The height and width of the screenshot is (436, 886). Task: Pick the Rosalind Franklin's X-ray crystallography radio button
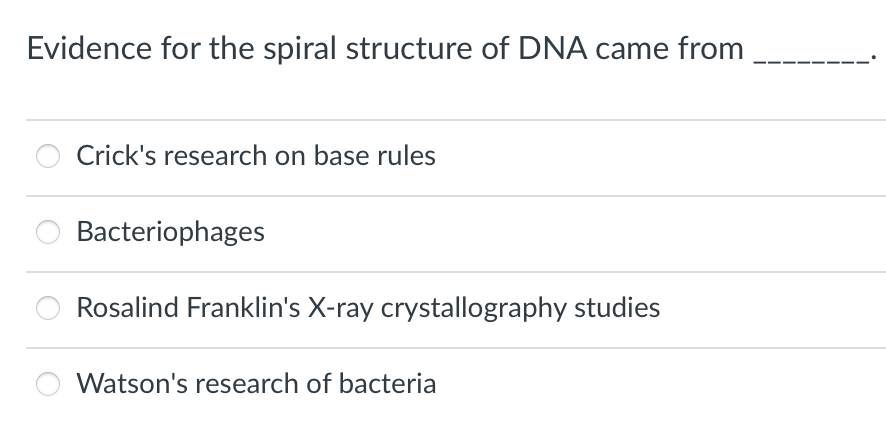pos(48,308)
